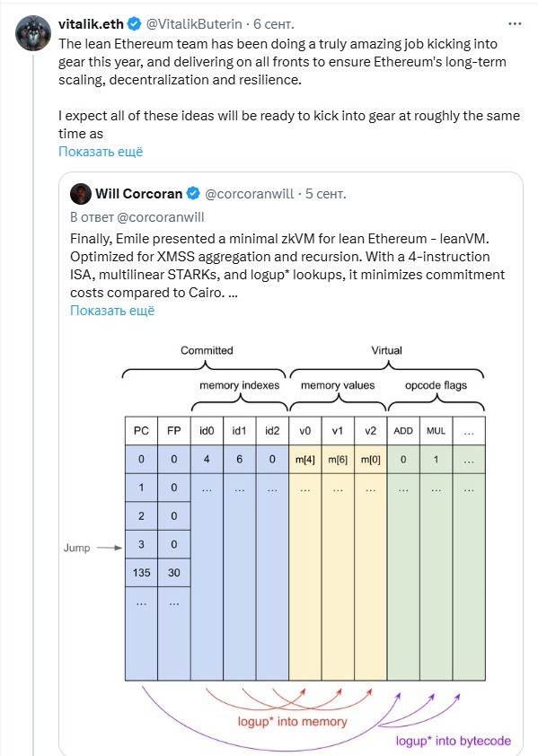The height and width of the screenshot is (756, 538).
Task: Expand main tweet with Показать ещё
Action: tap(101, 152)
